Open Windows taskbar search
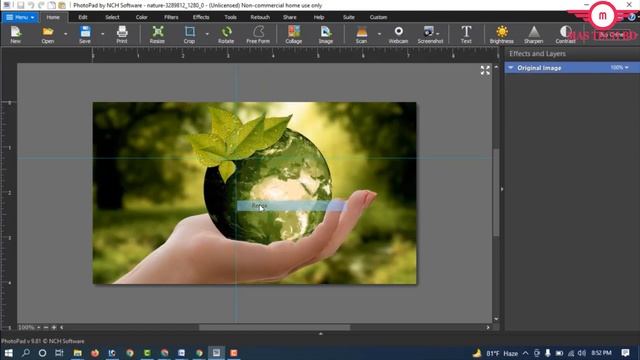 [x=26, y=353]
